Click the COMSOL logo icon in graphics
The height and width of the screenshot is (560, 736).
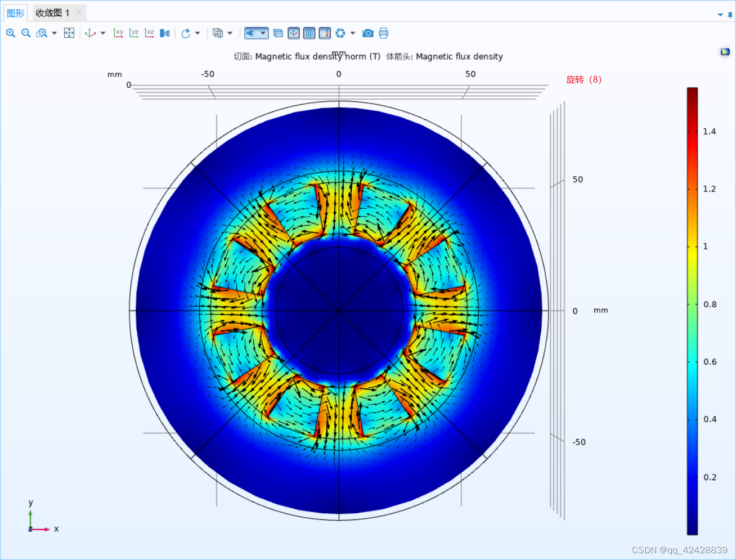(x=725, y=52)
